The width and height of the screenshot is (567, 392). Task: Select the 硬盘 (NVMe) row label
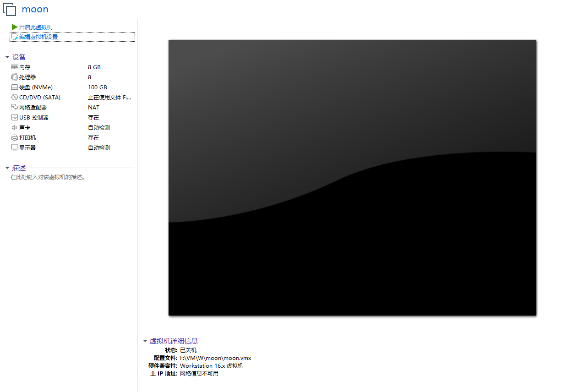point(36,87)
